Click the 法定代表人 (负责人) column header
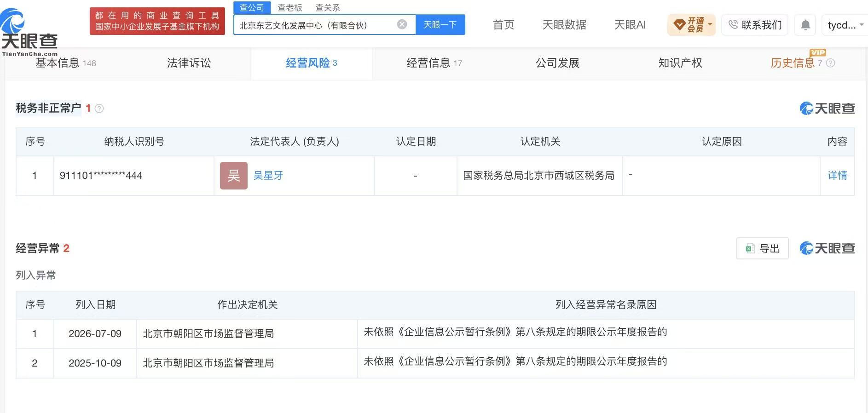 click(x=295, y=142)
